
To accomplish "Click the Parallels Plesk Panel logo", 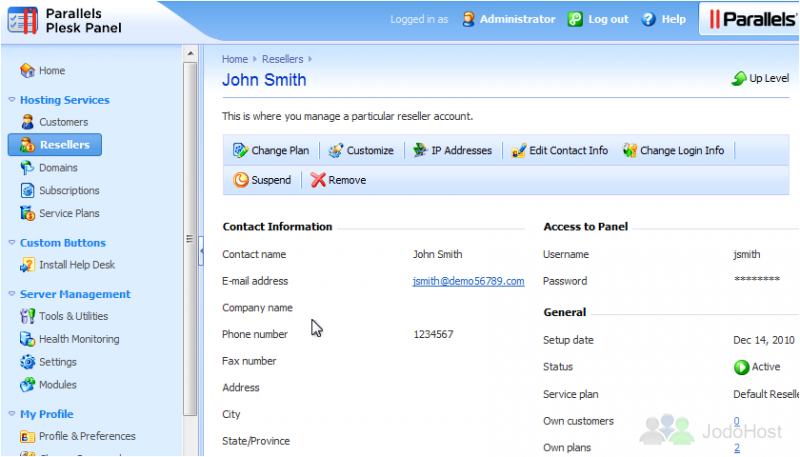I will click(x=64, y=20).
